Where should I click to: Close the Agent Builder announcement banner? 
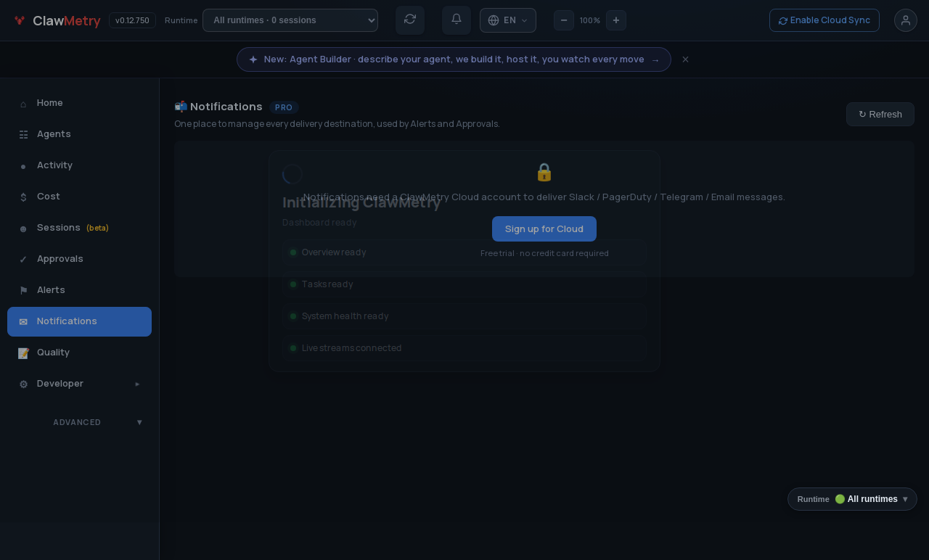pyautogui.click(x=685, y=59)
